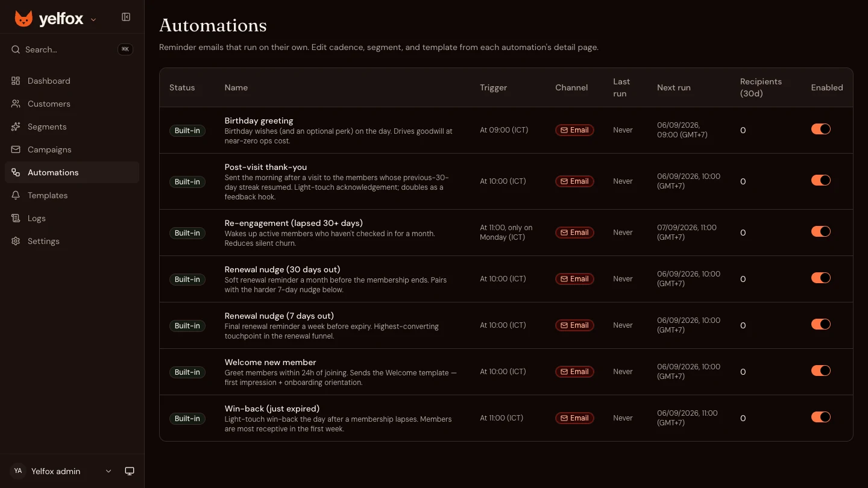Open the Dashboard grid icon
The image size is (868, 488).
point(16,81)
